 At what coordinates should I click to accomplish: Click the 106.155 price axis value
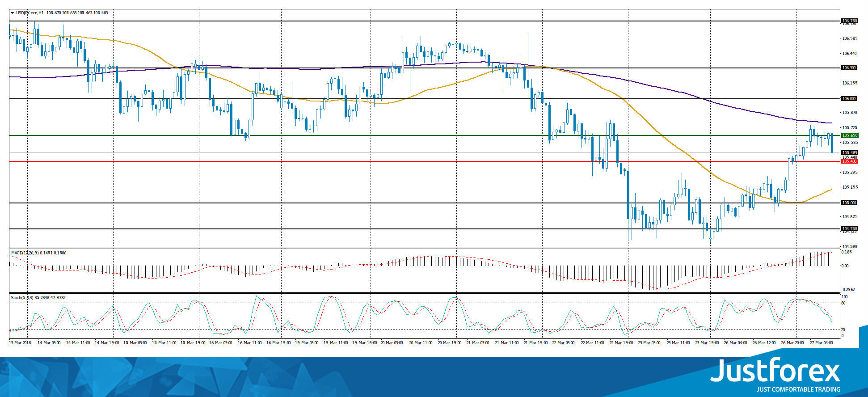(849, 83)
